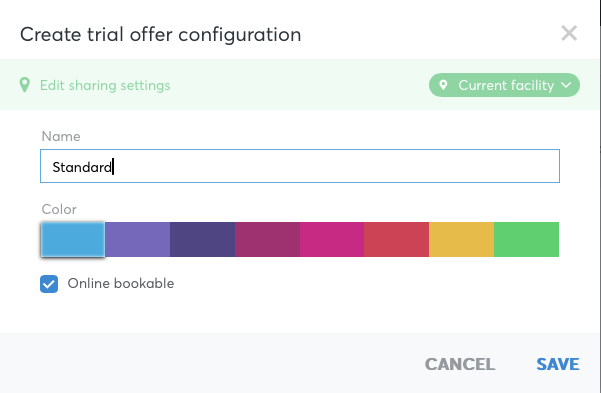Viewport: 601px width, 393px height.
Task: Click the Online bookable label text
Action: click(x=121, y=283)
